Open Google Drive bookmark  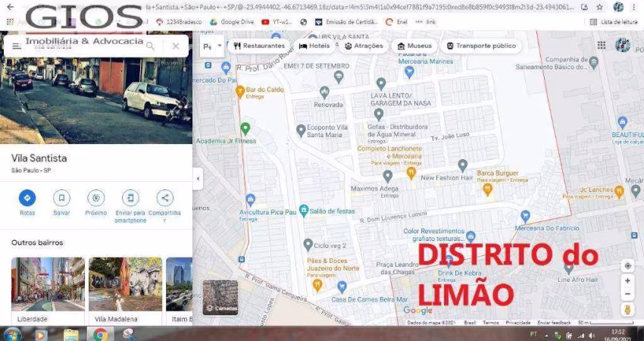pos(232,22)
